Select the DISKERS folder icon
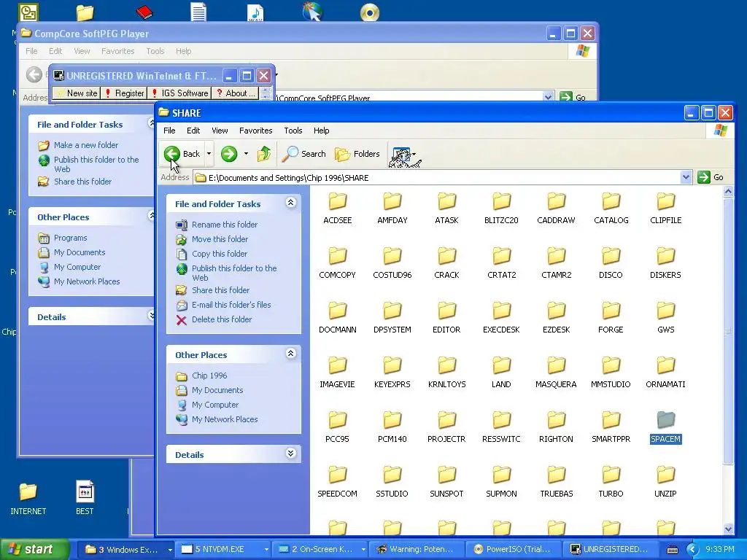Screen dimensions: 747x560 (665, 256)
